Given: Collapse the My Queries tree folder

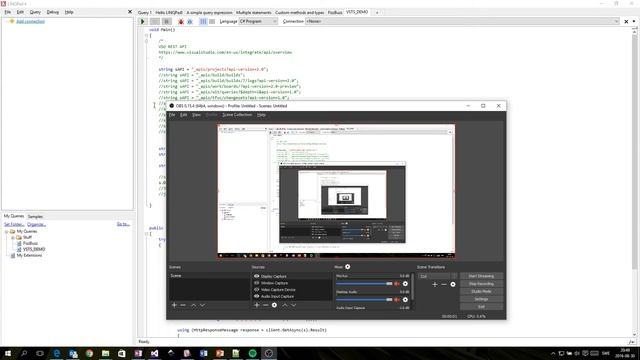Looking at the screenshot, I should pos(7,231).
